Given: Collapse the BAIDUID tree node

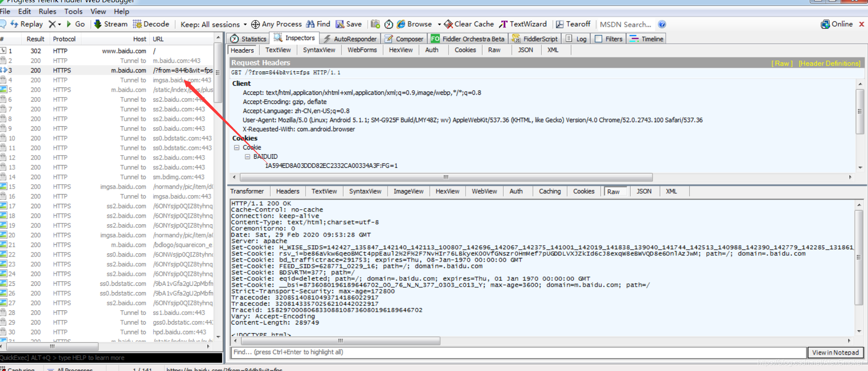Looking at the screenshot, I should coord(247,156).
